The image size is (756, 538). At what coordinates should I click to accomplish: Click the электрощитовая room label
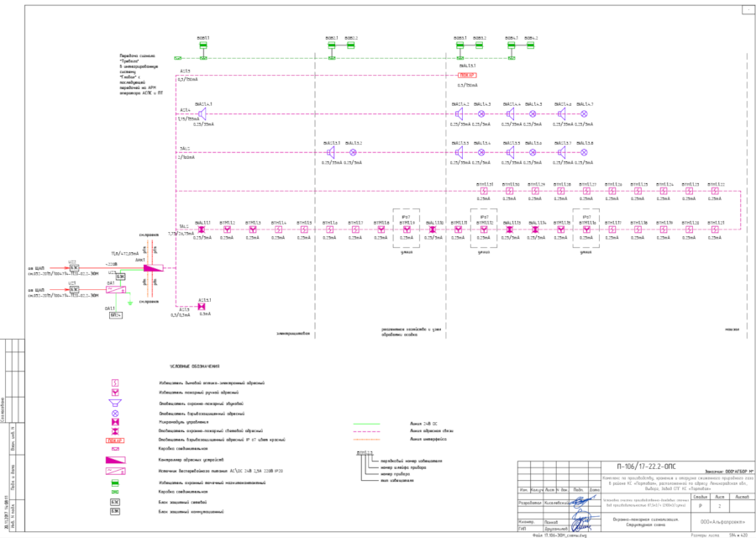click(293, 334)
